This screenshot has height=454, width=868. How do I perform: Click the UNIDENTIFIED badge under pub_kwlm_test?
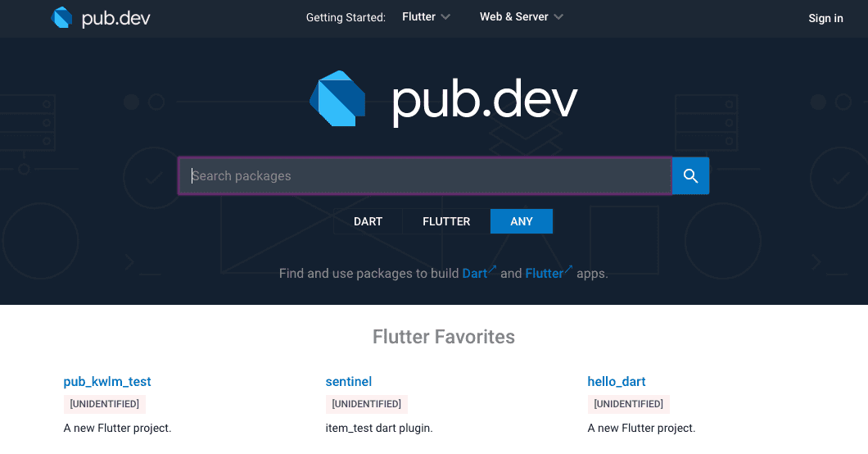point(105,404)
